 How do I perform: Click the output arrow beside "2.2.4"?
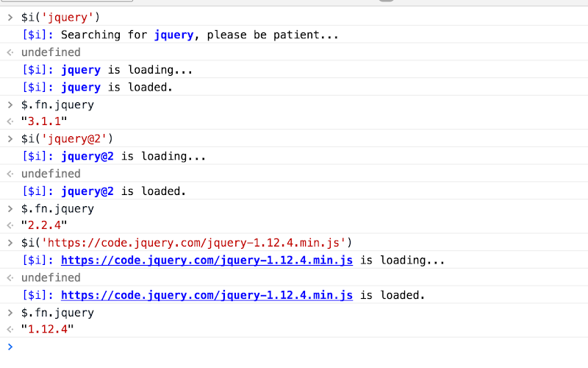(10, 225)
